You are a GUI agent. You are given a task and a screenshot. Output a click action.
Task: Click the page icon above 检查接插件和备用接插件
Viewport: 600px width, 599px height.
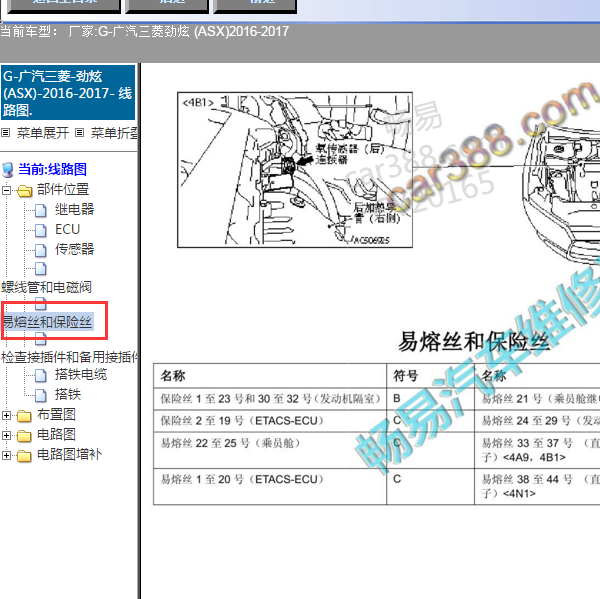coord(41,339)
